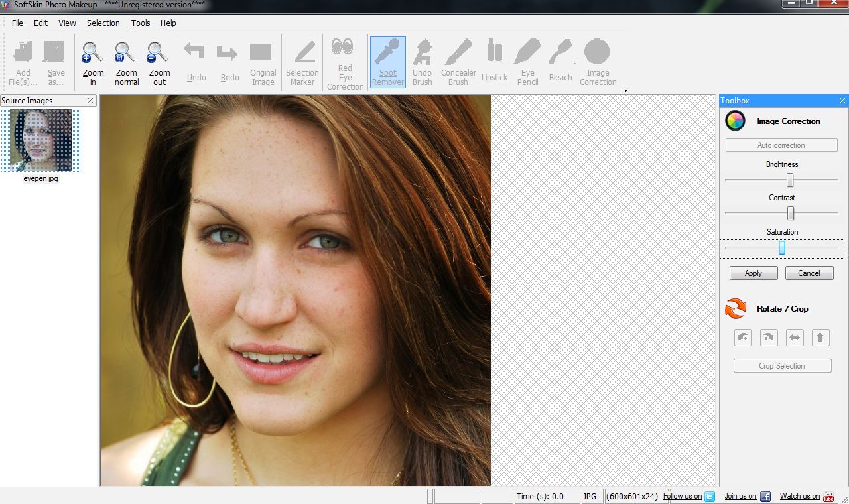
Task: Open the Edit menu
Action: (40, 23)
